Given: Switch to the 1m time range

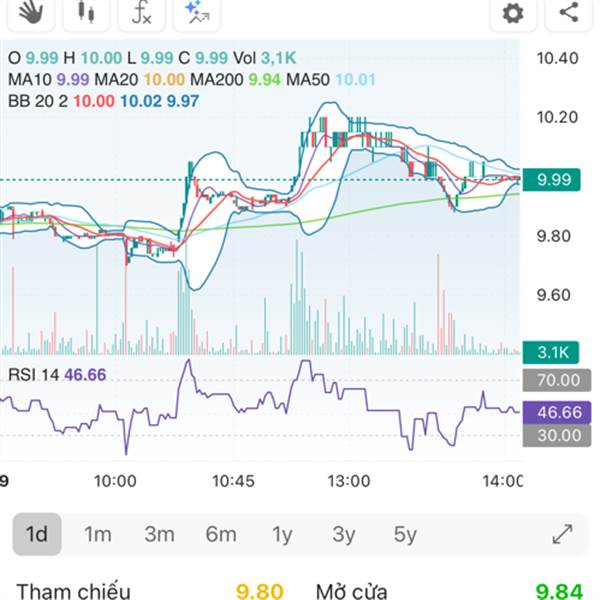Looking at the screenshot, I should [x=98, y=534].
